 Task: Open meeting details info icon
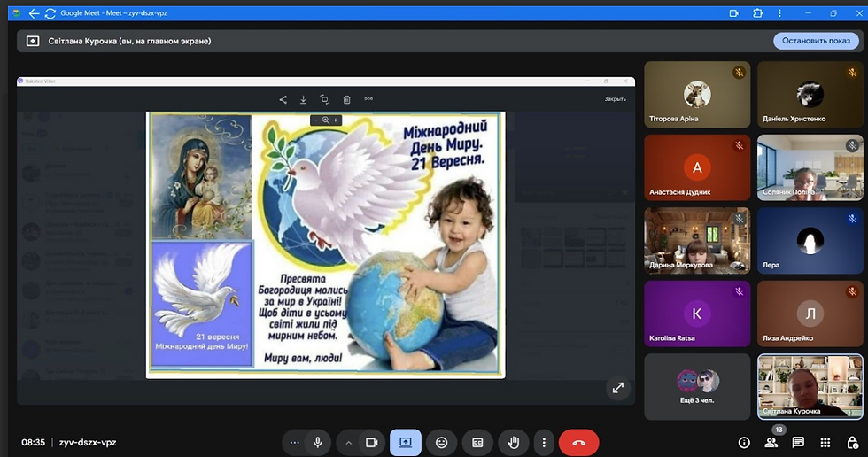744,443
